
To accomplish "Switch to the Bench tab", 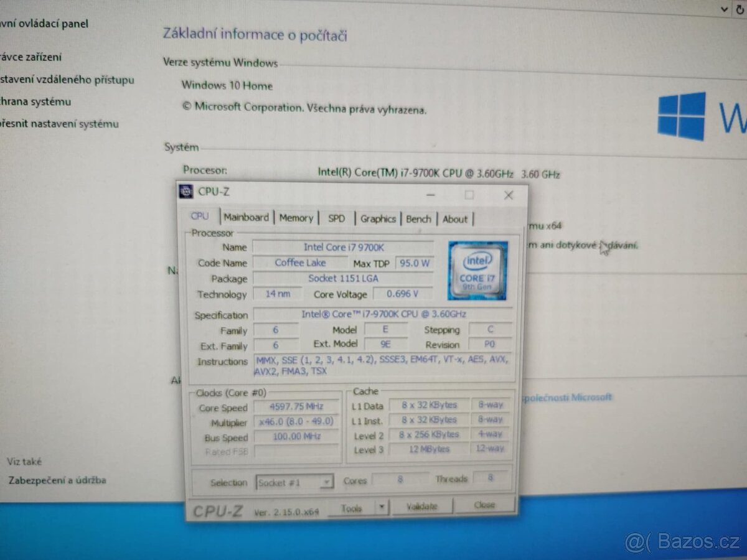I will pos(419,219).
